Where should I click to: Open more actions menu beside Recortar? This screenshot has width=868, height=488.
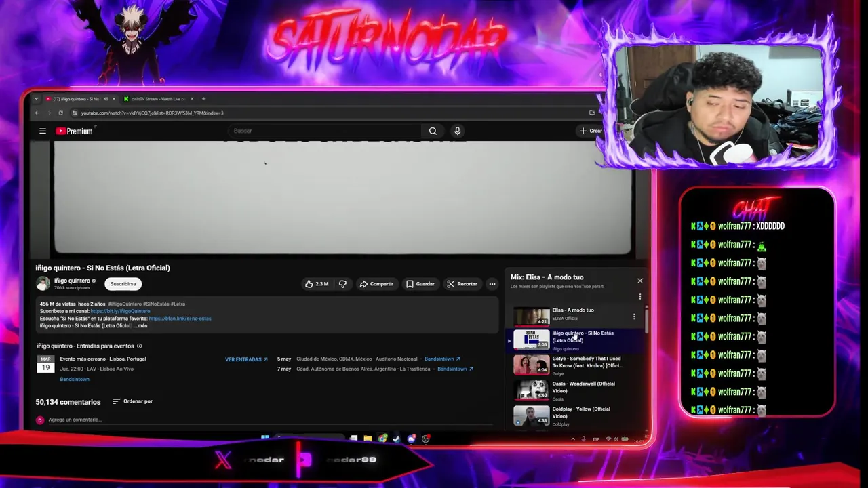[492, 284]
